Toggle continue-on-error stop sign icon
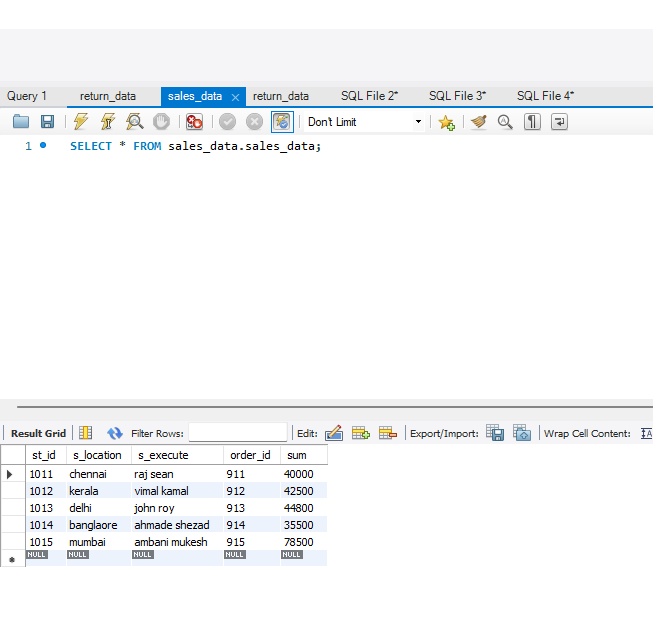The image size is (653, 640). (x=194, y=122)
